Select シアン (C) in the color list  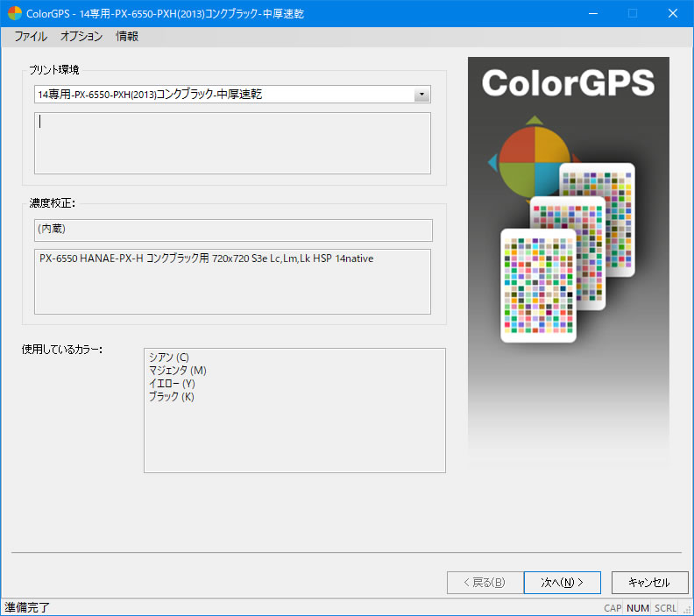(x=168, y=358)
